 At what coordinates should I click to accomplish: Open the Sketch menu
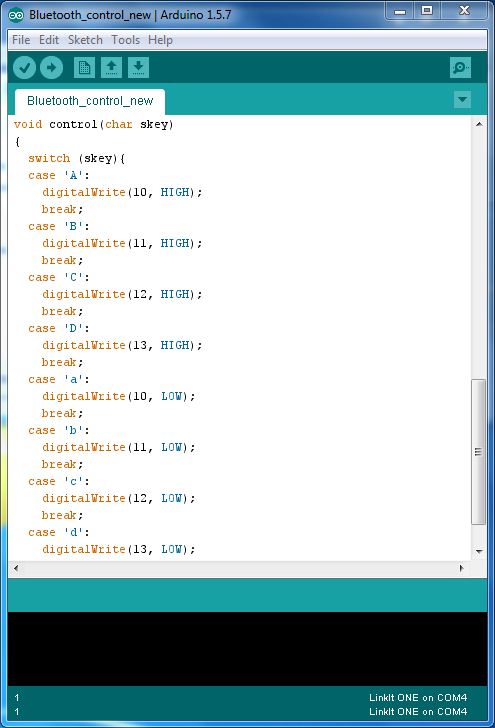click(x=85, y=40)
